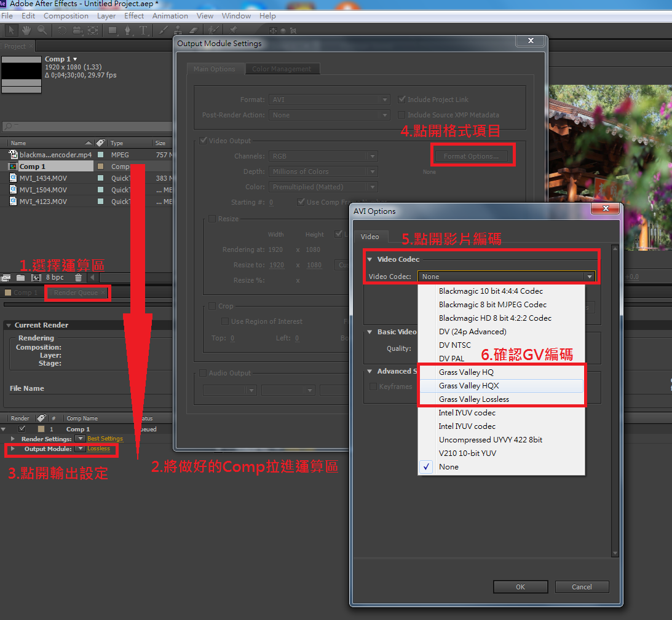The width and height of the screenshot is (672, 620).
Task: Open the Composition menu
Action: tap(66, 16)
